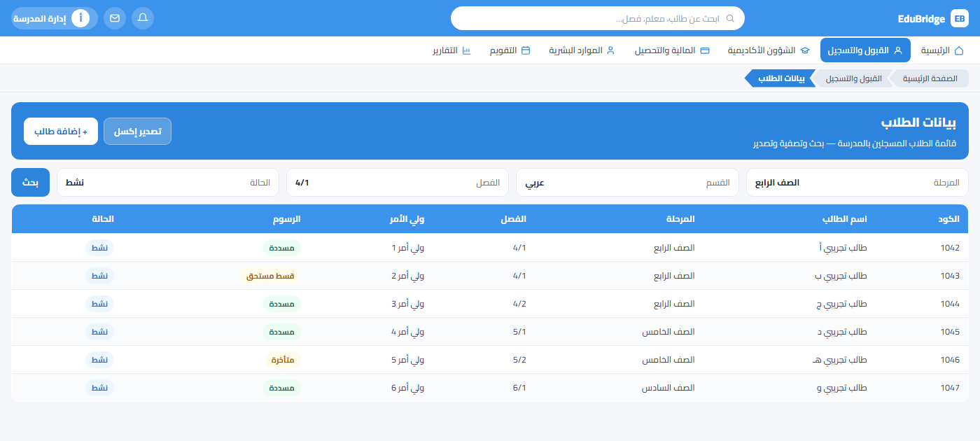Sort by المرحلة column header
Screen dimensions: 980x441
pos(680,219)
